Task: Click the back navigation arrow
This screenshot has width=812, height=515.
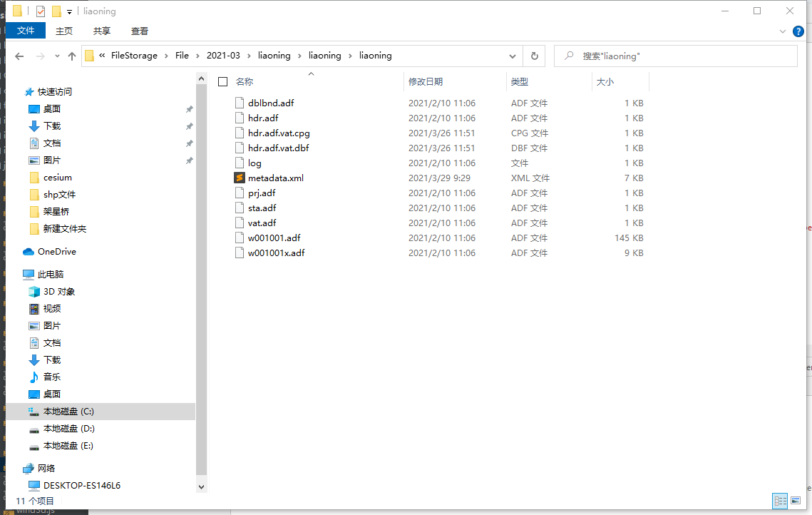Action: click(19, 56)
